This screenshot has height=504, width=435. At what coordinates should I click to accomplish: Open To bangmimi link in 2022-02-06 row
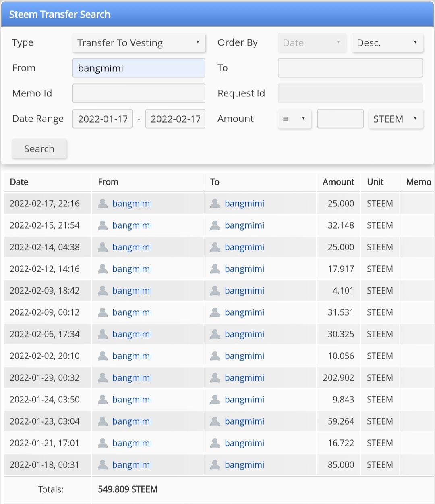(x=244, y=334)
